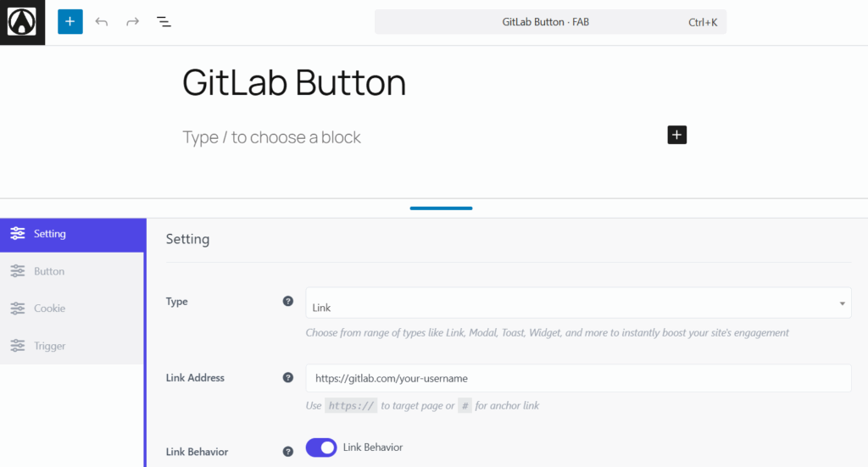Viewport: 868px width, 467px height.
Task: Toggle the Link Behavior switch off
Action: (x=321, y=447)
